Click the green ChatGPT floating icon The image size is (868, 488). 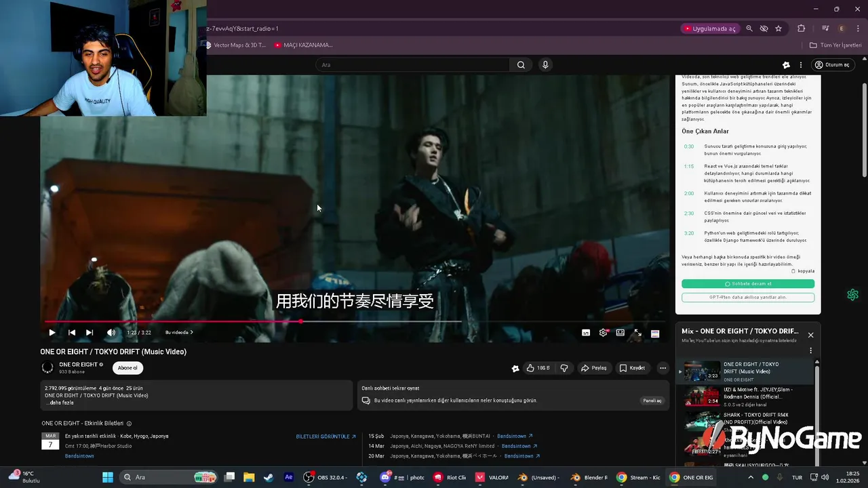coord(852,295)
